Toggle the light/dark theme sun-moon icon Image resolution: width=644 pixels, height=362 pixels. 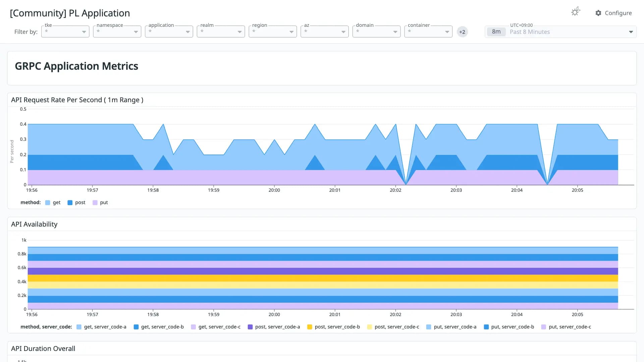576,12
